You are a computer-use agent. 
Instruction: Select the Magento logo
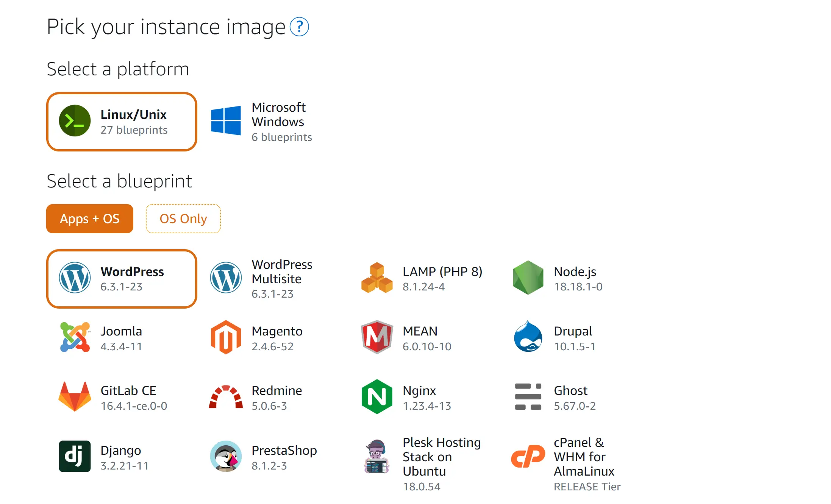tap(226, 337)
